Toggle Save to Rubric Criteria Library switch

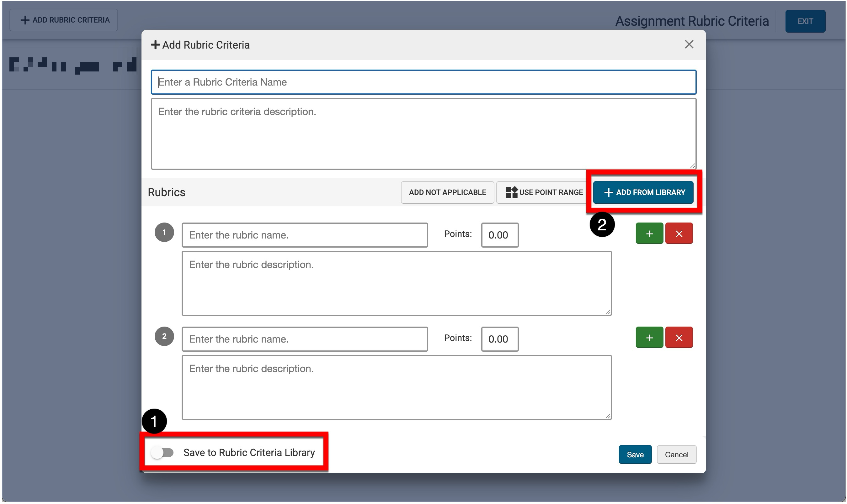162,453
